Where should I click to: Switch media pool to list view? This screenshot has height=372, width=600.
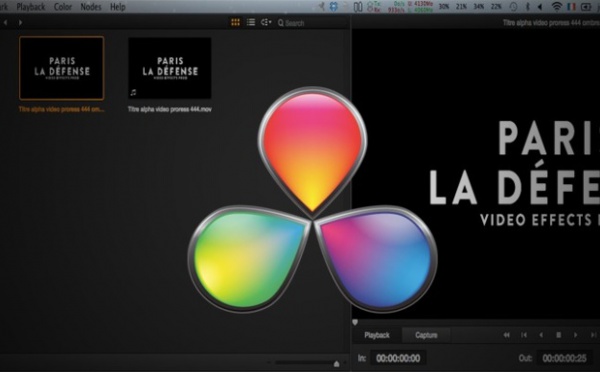tap(251, 23)
